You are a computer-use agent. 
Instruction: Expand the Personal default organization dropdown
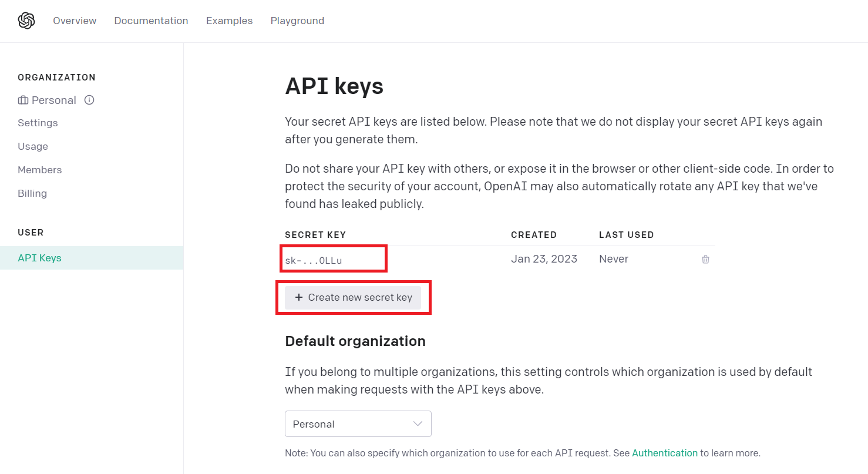(x=358, y=423)
